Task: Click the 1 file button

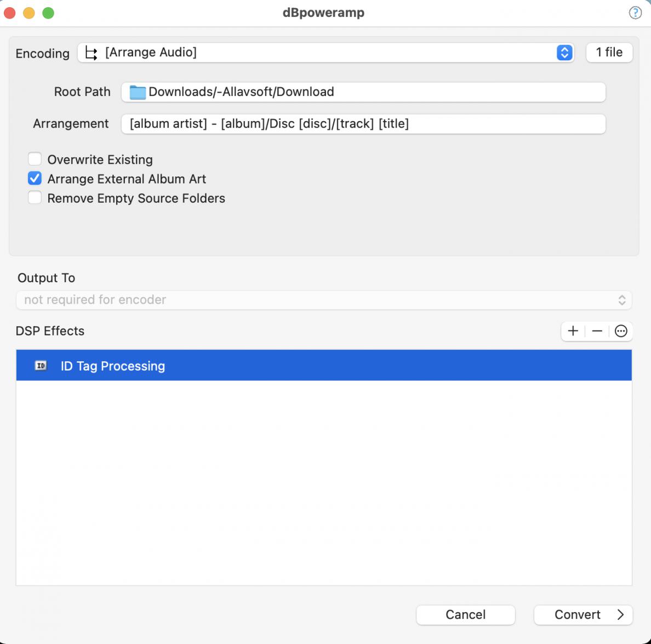Action: pos(609,53)
